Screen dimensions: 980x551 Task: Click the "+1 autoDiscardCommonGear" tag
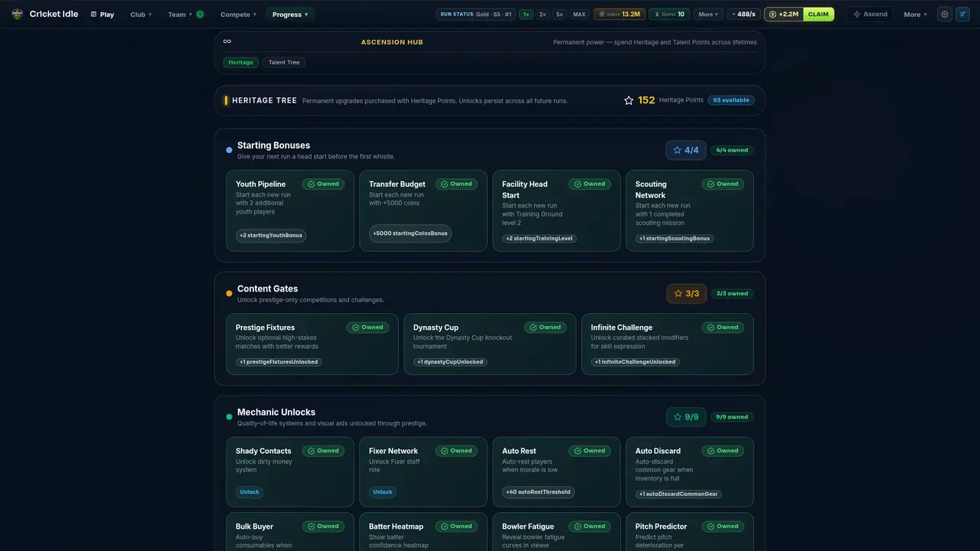678,494
